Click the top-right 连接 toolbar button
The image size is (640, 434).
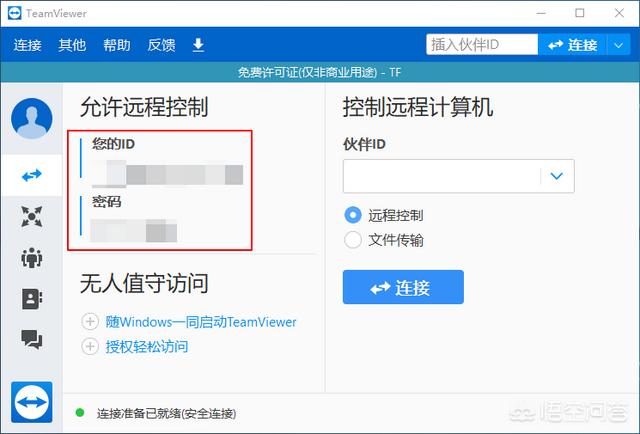[573, 45]
